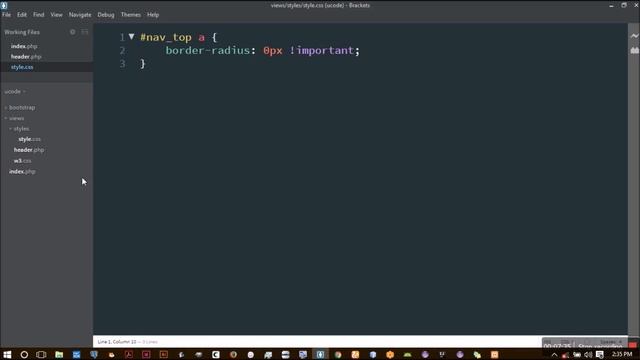Click the !important keyword in the code
This screenshot has width=640, height=360.
[x=322, y=51]
